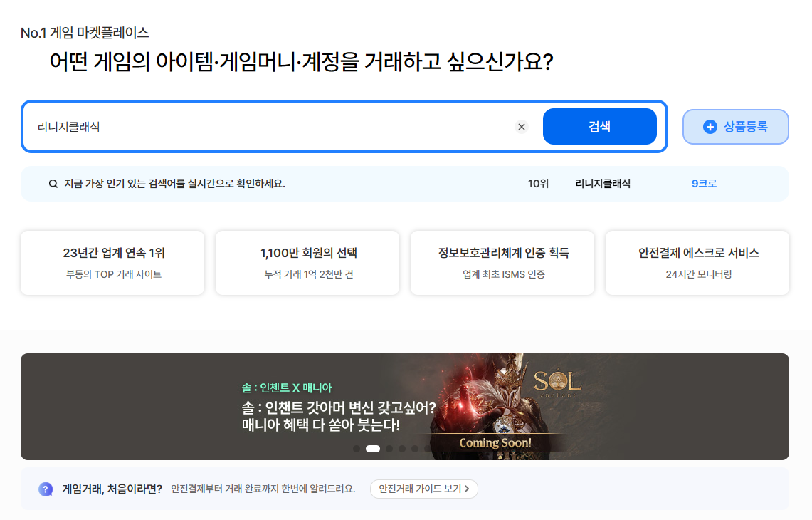Click 부동의 TOP 거래 사이트 subtitle
This screenshot has width=812, height=520.
pos(114,274)
